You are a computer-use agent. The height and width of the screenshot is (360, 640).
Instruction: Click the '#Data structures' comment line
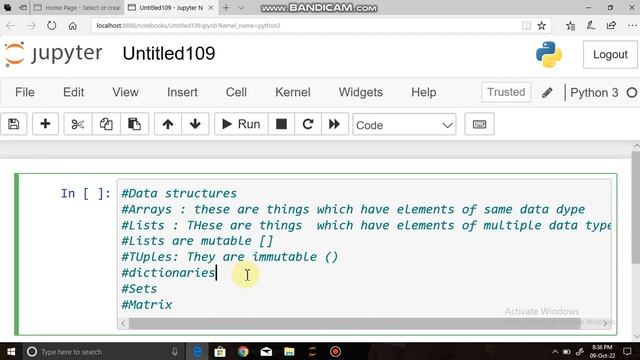(x=179, y=193)
